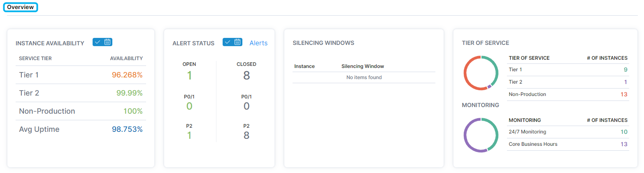Viewport: 644px width, 173px height.
Task: Select the open P2 alerts number
Action: coord(189,136)
